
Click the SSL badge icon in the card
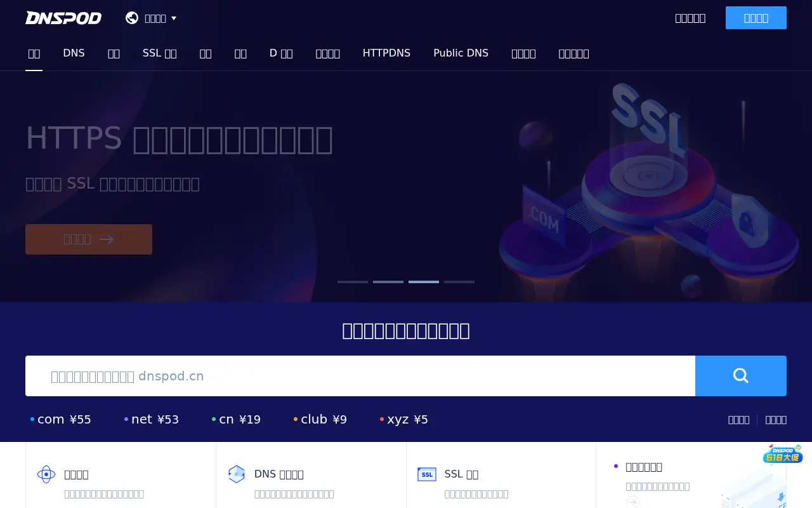[427, 474]
